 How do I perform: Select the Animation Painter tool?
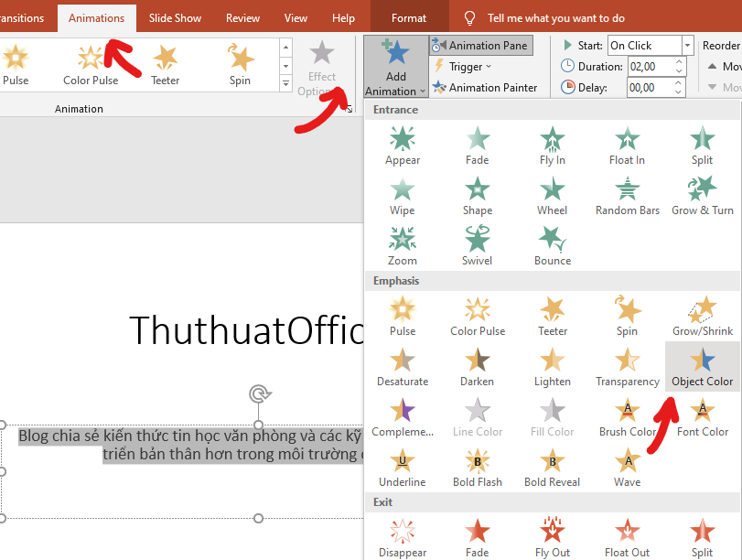(482, 87)
